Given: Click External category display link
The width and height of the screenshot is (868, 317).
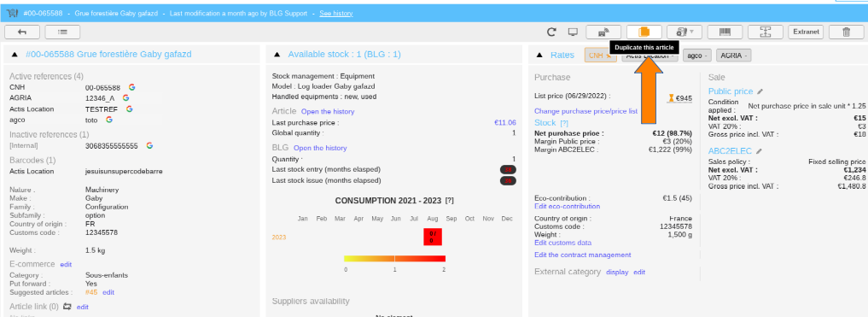Looking at the screenshot, I should [x=617, y=272].
